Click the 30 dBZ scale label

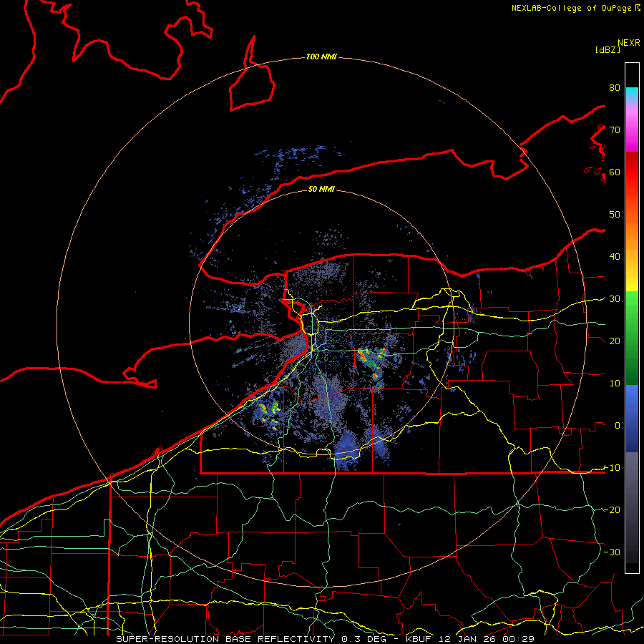615,299
